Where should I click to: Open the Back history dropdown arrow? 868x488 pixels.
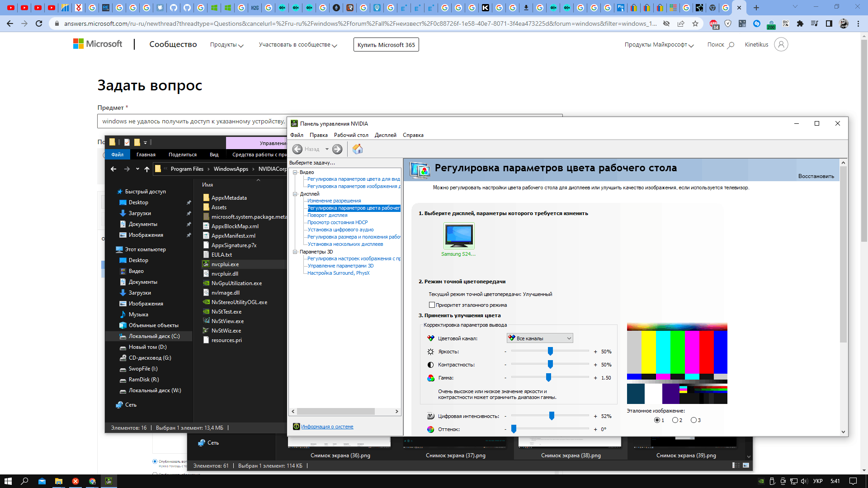point(327,149)
